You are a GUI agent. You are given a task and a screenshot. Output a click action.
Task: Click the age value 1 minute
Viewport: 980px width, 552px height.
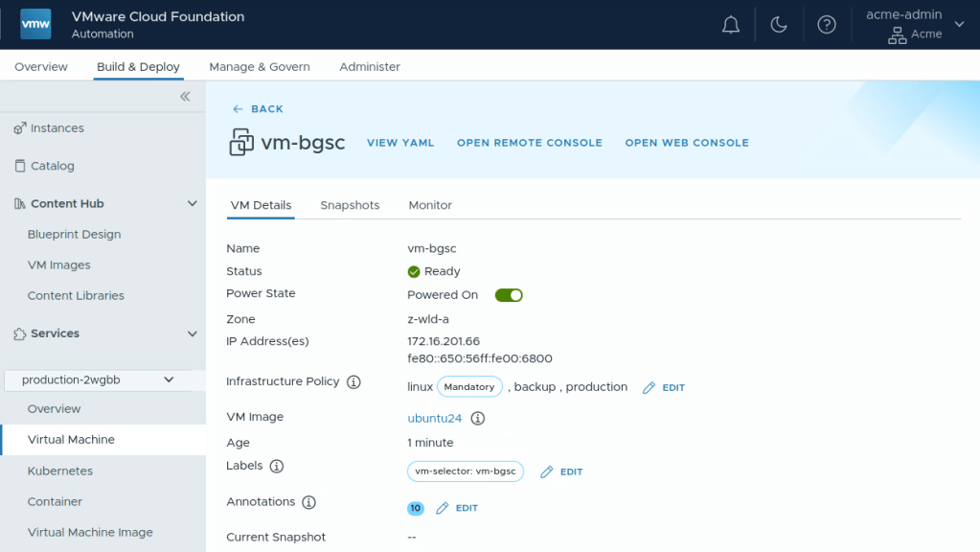431,443
